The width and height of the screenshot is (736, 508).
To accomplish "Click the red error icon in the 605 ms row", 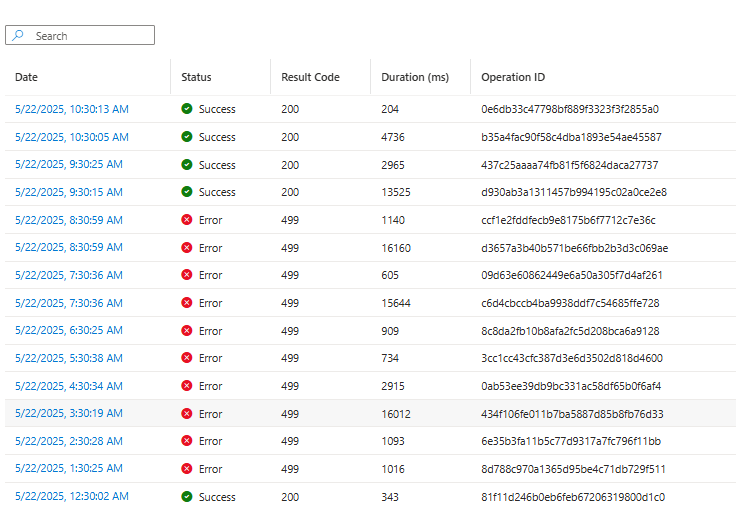I will [x=187, y=275].
